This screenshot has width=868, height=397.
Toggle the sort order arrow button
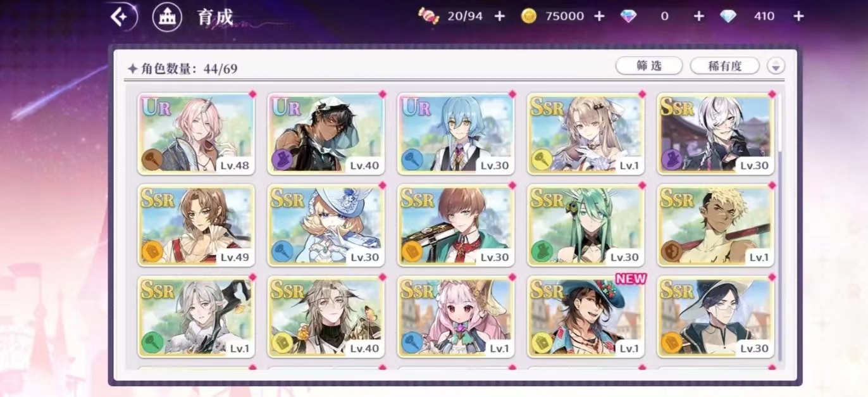pyautogui.click(x=776, y=66)
